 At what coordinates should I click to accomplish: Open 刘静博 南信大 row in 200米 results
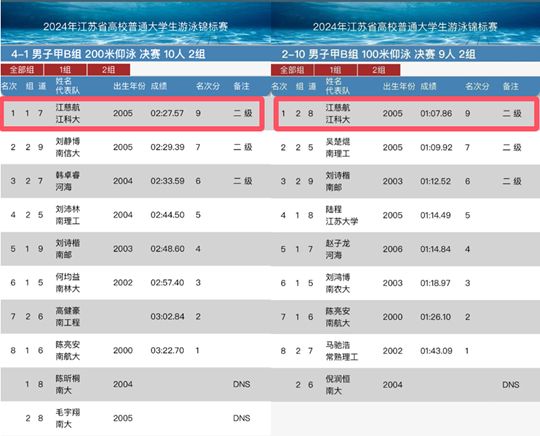click(x=135, y=147)
